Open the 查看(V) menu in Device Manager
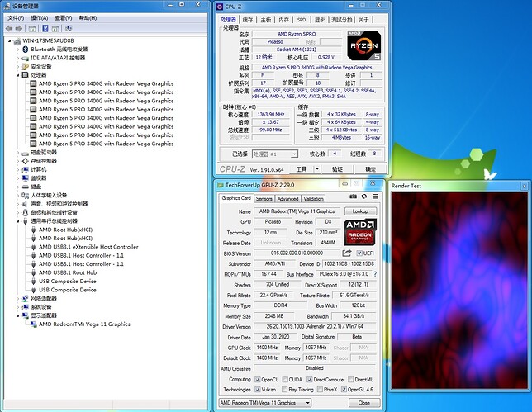Viewport: 532px width, 412px height. pyautogui.click(x=64, y=17)
